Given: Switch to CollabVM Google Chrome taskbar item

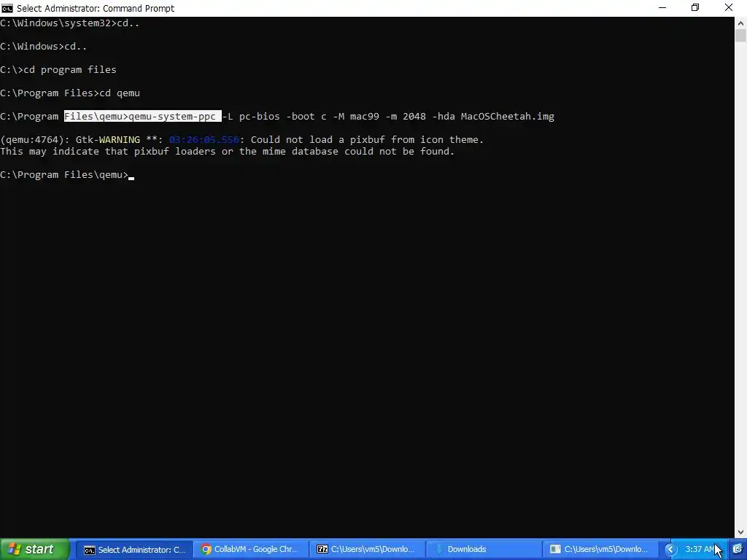Looking at the screenshot, I should pos(250,549).
